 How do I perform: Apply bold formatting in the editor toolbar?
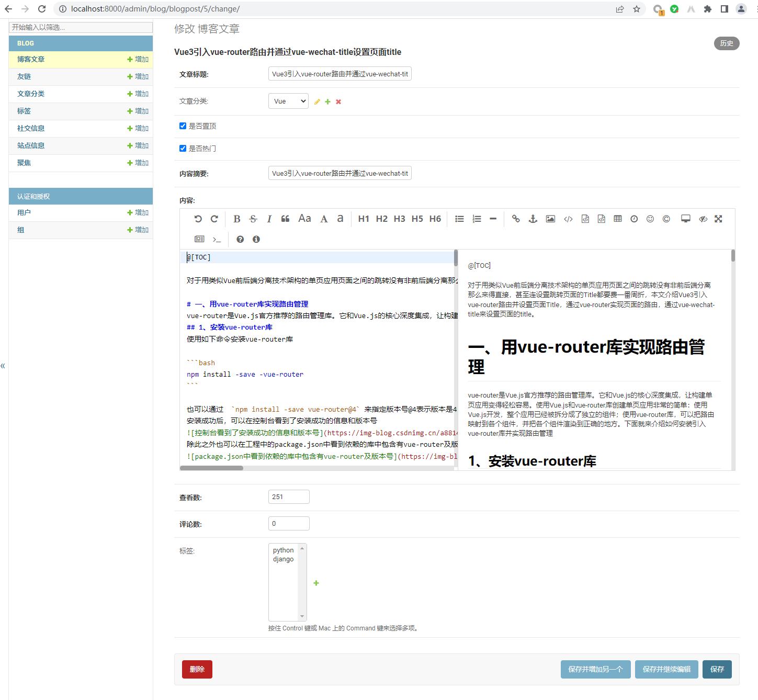[236, 219]
